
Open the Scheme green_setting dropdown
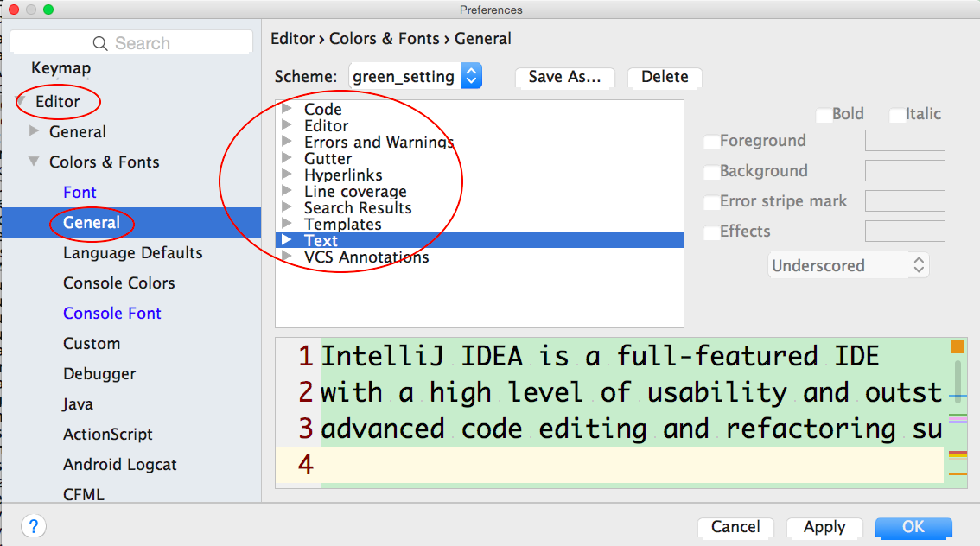click(x=416, y=76)
